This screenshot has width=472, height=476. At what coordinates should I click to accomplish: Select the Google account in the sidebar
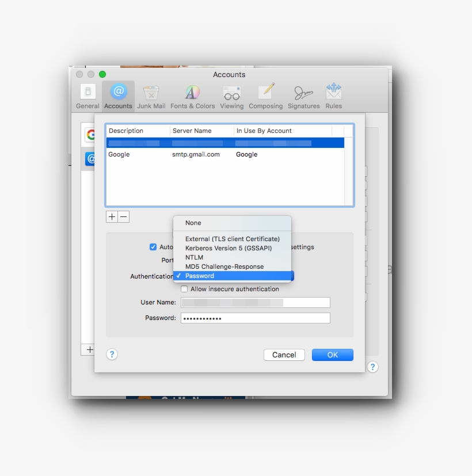(x=90, y=134)
